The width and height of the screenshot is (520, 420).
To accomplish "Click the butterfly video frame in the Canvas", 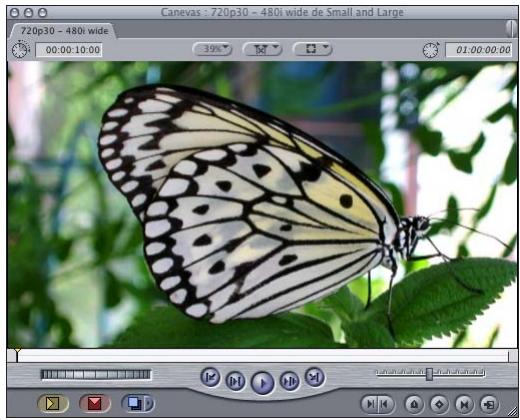I will click(262, 205).
